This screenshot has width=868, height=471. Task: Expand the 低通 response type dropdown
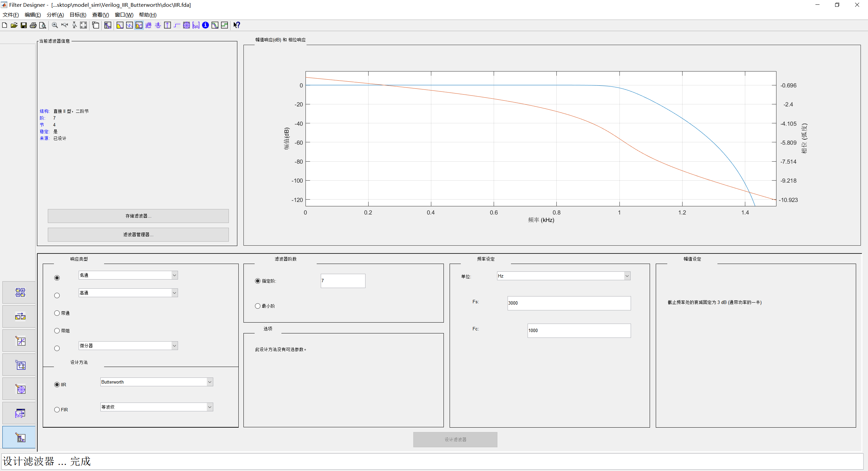(174, 275)
